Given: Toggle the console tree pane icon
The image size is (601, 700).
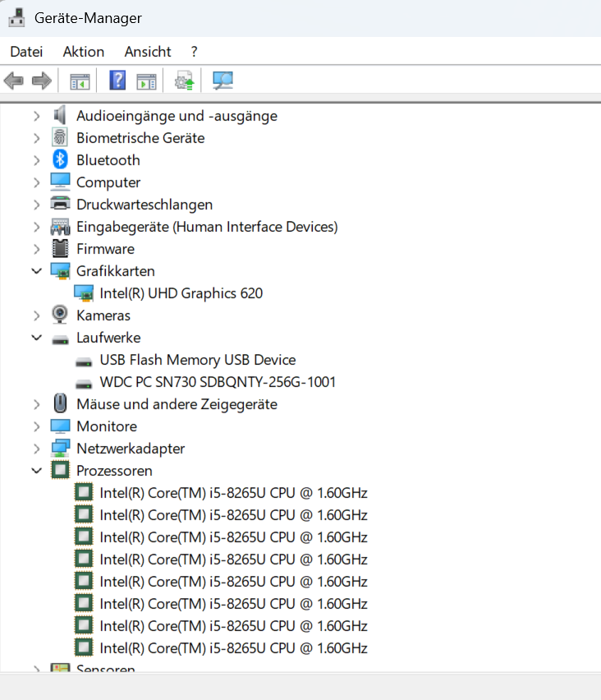Looking at the screenshot, I should pyautogui.click(x=80, y=81).
